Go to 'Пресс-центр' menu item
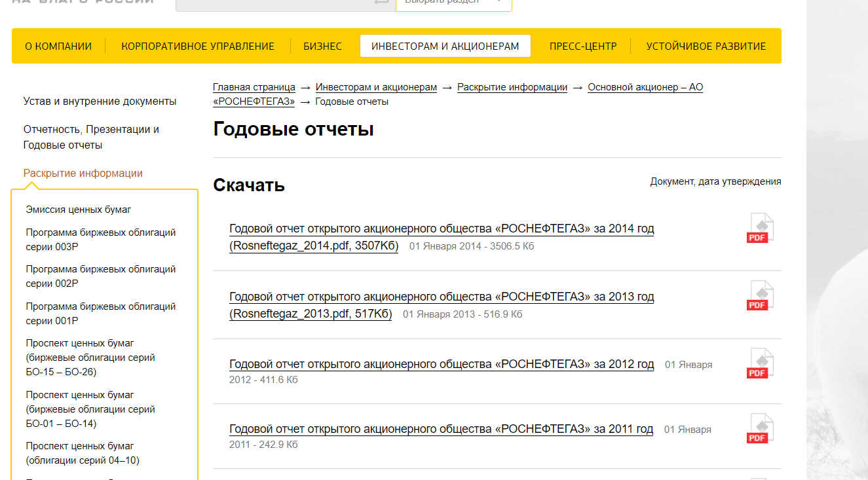 pos(582,46)
